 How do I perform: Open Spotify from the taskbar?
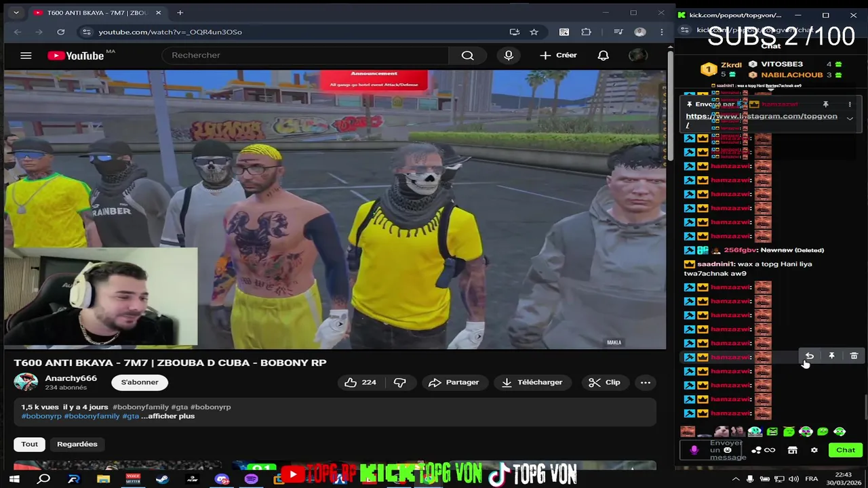pyautogui.click(x=251, y=479)
